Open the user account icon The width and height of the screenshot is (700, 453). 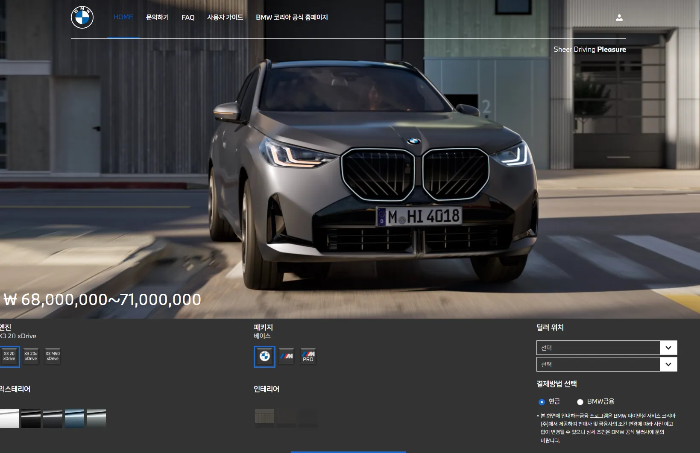[619, 18]
